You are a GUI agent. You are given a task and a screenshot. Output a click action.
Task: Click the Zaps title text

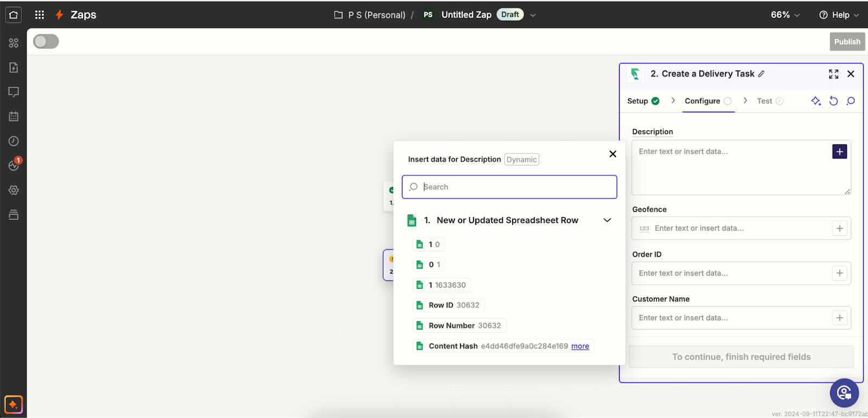pyautogui.click(x=84, y=15)
